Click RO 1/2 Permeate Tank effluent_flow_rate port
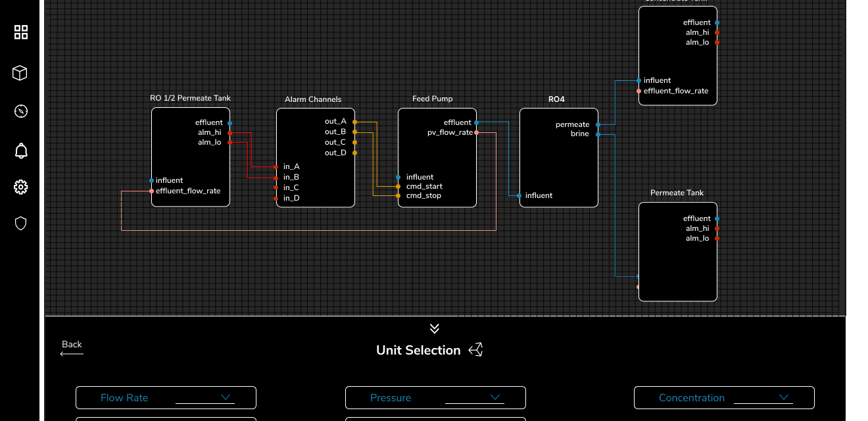868x421 pixels. [151, 191]
